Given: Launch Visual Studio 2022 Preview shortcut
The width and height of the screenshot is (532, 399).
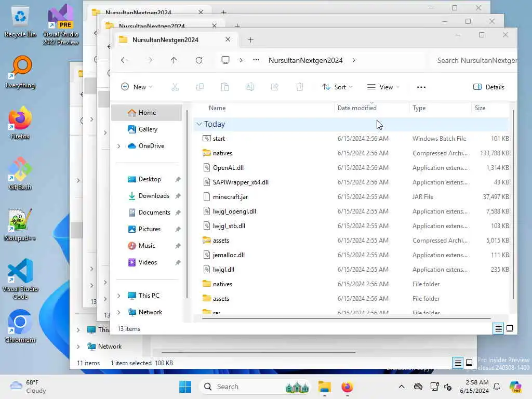Looking at the screenshot, I should click(x=61, y=24).
